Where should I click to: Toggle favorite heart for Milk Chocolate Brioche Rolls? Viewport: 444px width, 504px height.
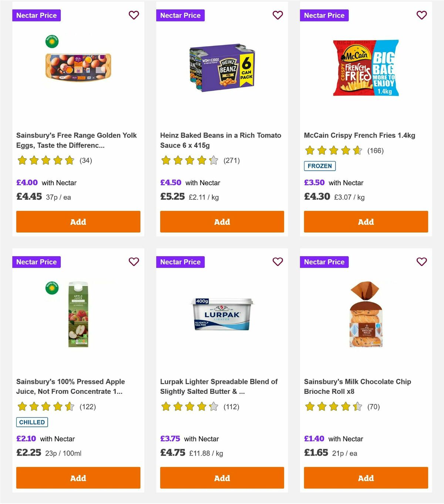pos(421,261)
